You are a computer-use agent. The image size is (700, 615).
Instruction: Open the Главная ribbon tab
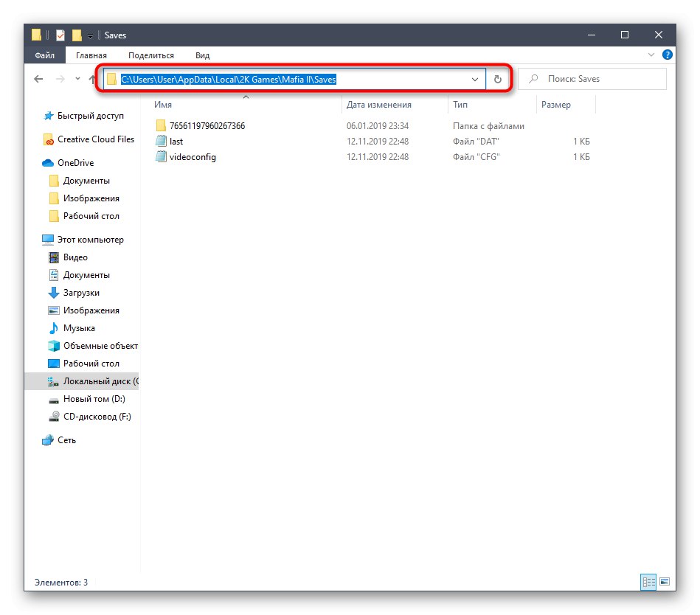click(91, 55)
